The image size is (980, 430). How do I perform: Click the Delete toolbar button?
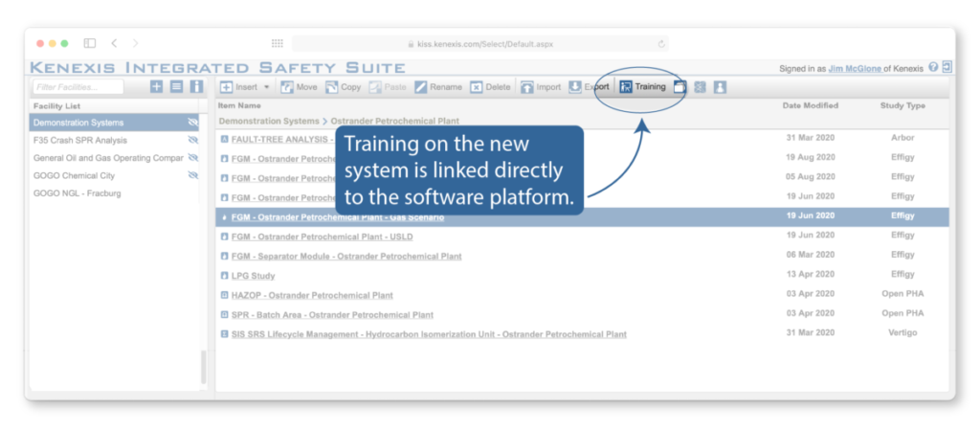(490, 87)
